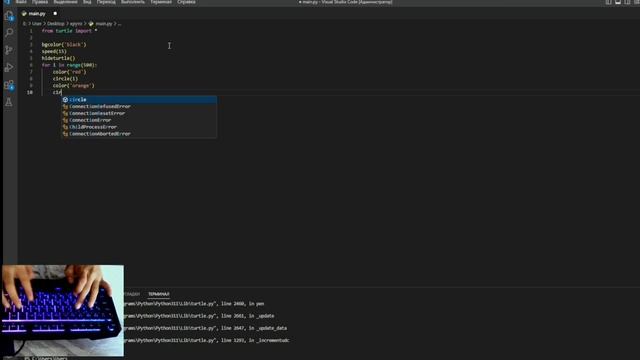This screenshot has height=360, width=640.
Task: Switch to the ТЕРМИНАЛ panel tab
Action: 159,294
